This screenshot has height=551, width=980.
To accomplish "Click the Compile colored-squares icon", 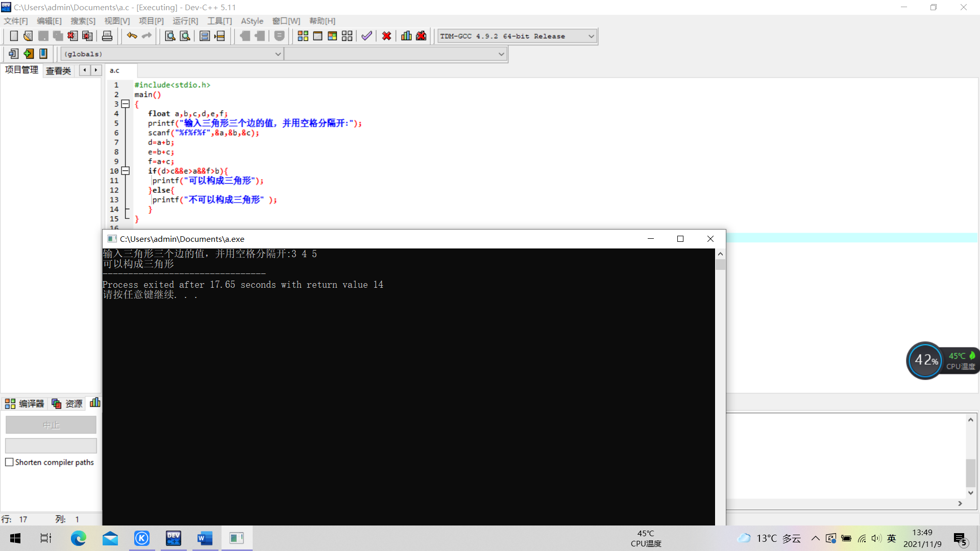I will pyautogui.click(x=303, y=36).
